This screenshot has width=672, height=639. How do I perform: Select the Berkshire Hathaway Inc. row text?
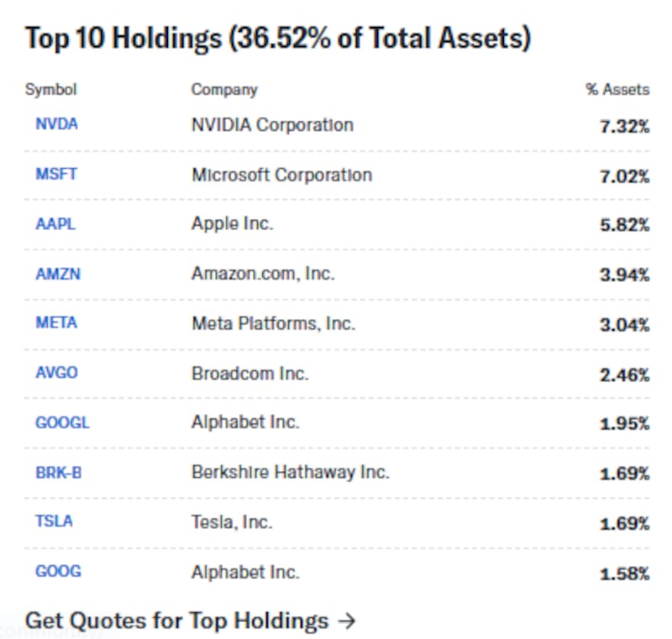click(x=290, y=472)
